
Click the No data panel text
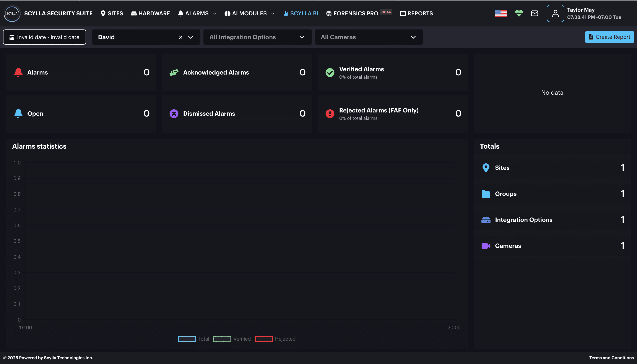click(552, 93)
